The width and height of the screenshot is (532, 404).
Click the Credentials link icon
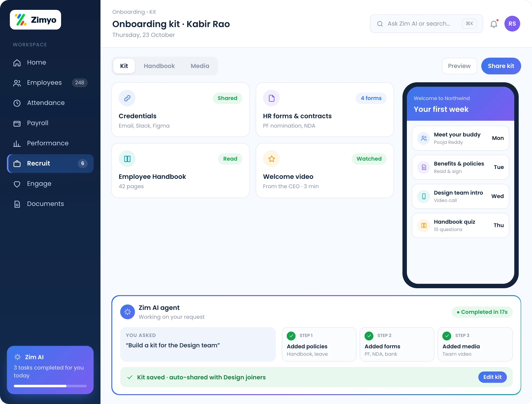coord(127,98)
